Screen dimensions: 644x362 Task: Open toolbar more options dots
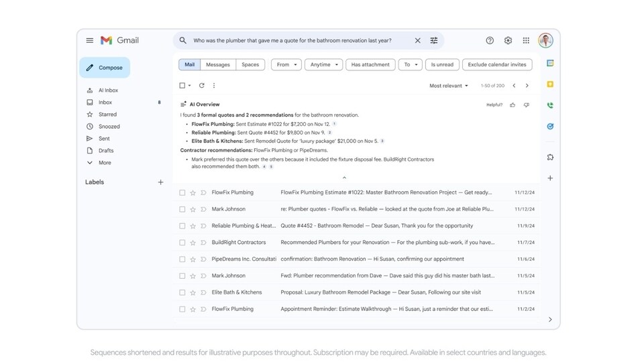214,85
